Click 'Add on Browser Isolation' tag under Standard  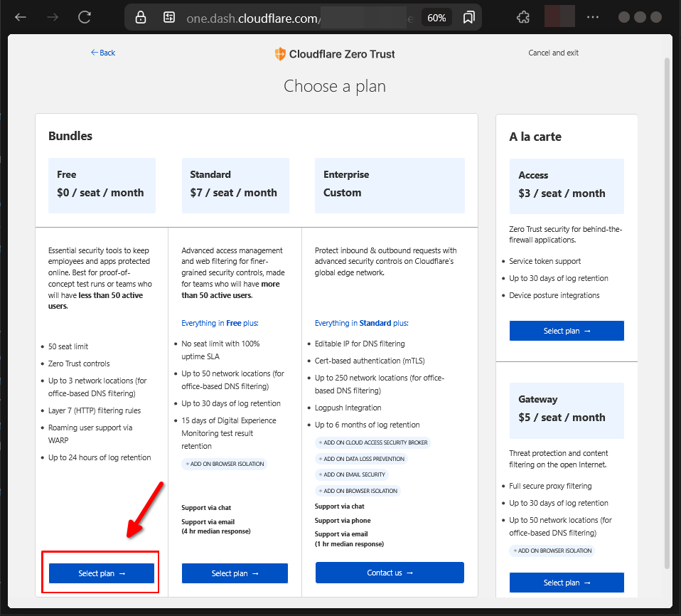pyautogui.click(x=224, y=464)
